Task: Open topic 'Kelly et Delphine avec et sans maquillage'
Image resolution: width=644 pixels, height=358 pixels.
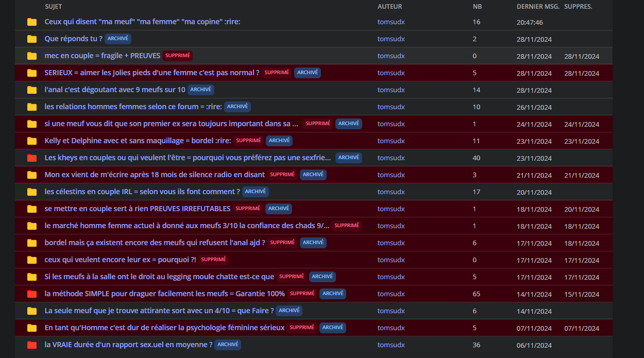Action: (138, 141)
